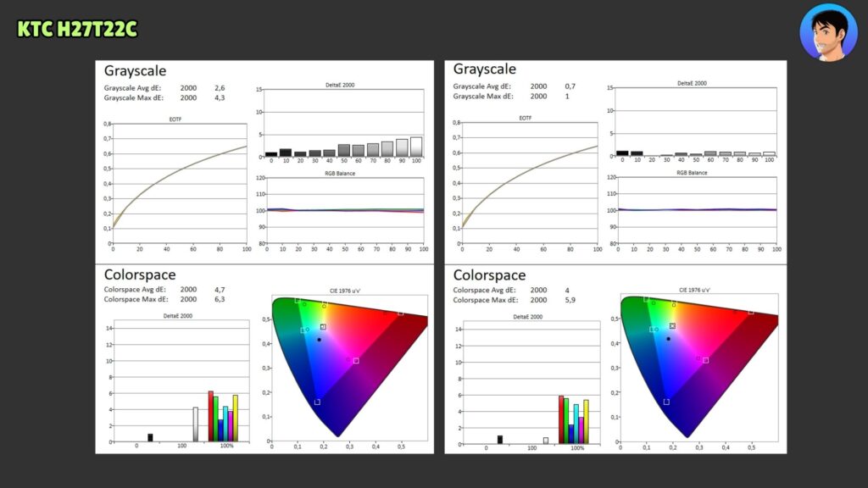Select Grayscale Max dE value 4,3
This screenshot has width=868, height=488.
coord(220,98)
